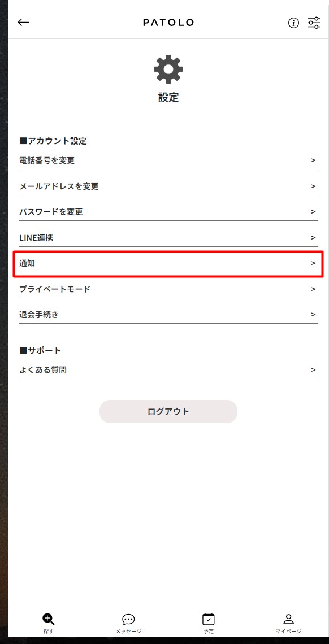Open マイページ profile icon
Image resolution: width=329 pixels, height=644 pixels.
[289, 619]
